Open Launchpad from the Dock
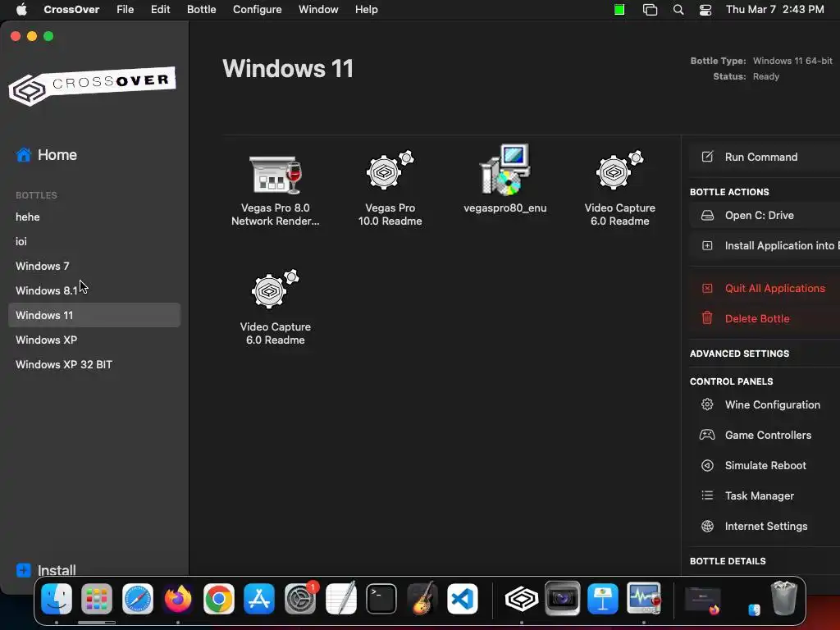Viewport: 840px width, 630px height. (97, 599)
